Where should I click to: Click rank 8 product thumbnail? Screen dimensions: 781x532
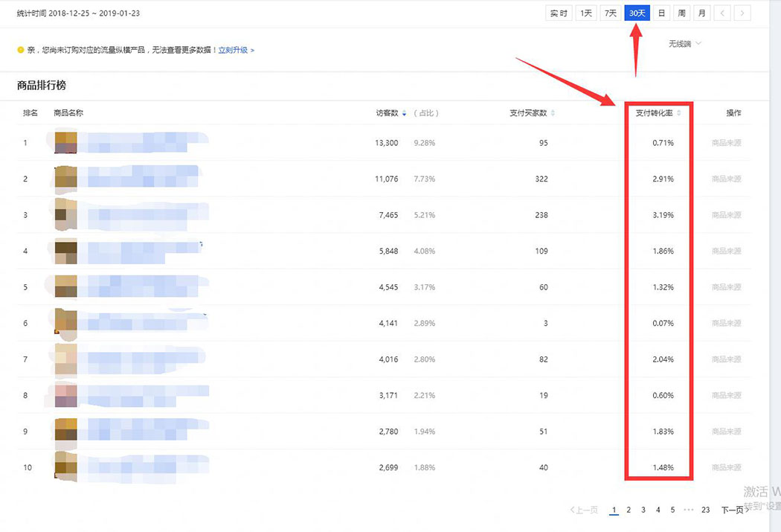pyautogui.click(x=65, y=396)
